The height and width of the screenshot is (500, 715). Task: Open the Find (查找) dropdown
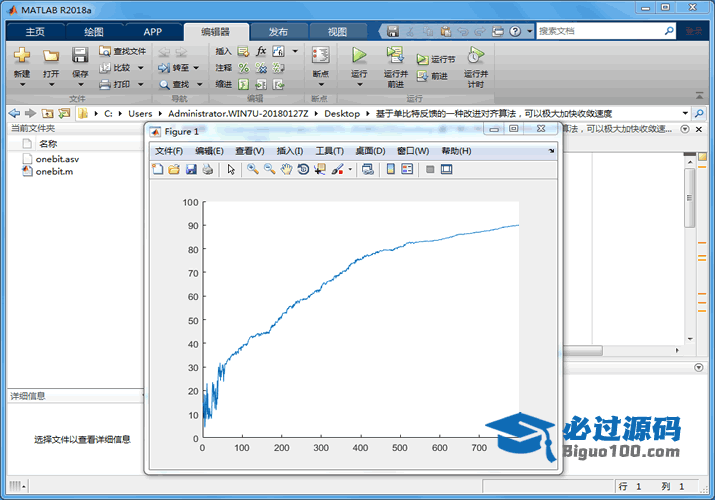(x=199, y=84)
